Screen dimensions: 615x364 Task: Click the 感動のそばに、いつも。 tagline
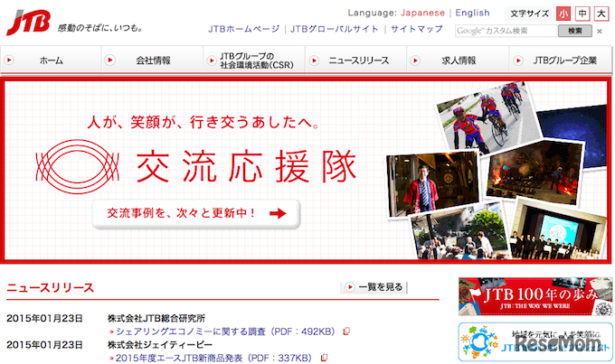tap(100, 28)
